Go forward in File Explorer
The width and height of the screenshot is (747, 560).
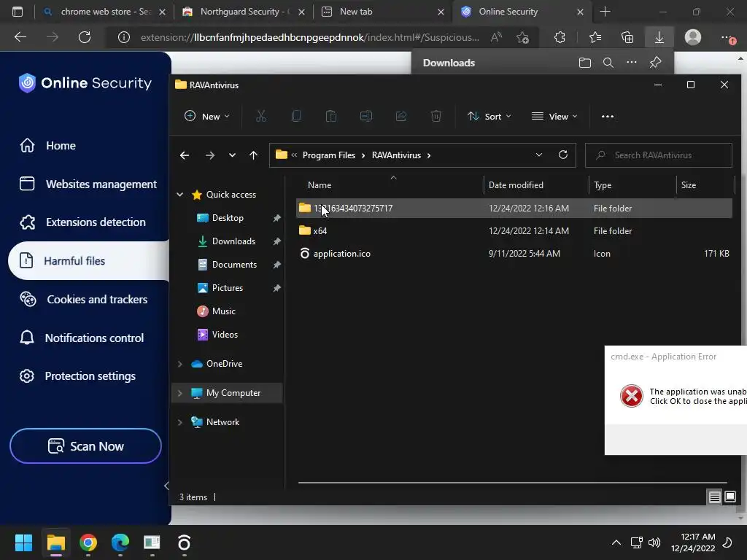(209, 155)
